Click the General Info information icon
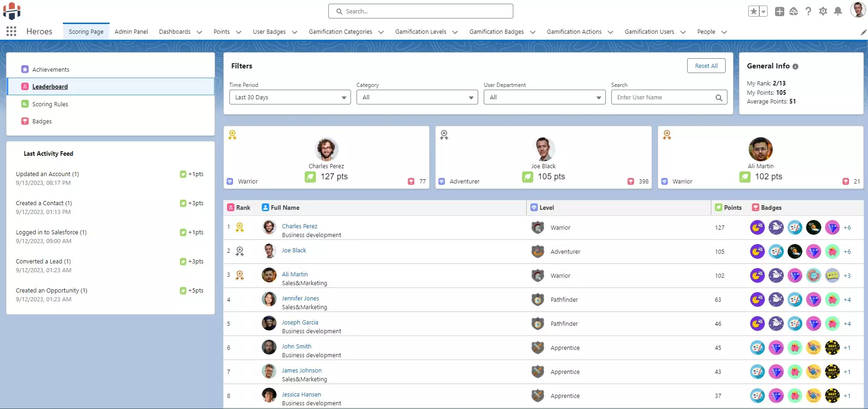This screenshot has height=409, width=868. coord(795,67)
